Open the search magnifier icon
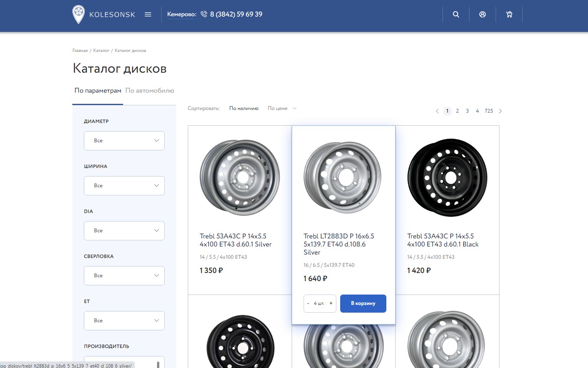 [x=456, y=15]
